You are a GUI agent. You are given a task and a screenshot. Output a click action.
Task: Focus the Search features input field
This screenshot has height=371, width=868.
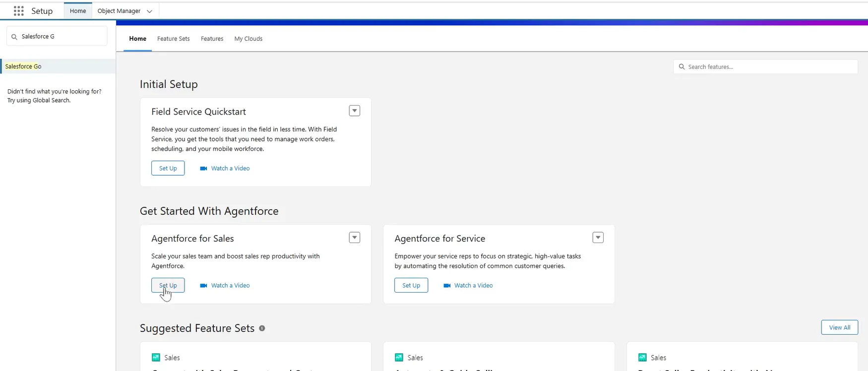click(769, 67)
